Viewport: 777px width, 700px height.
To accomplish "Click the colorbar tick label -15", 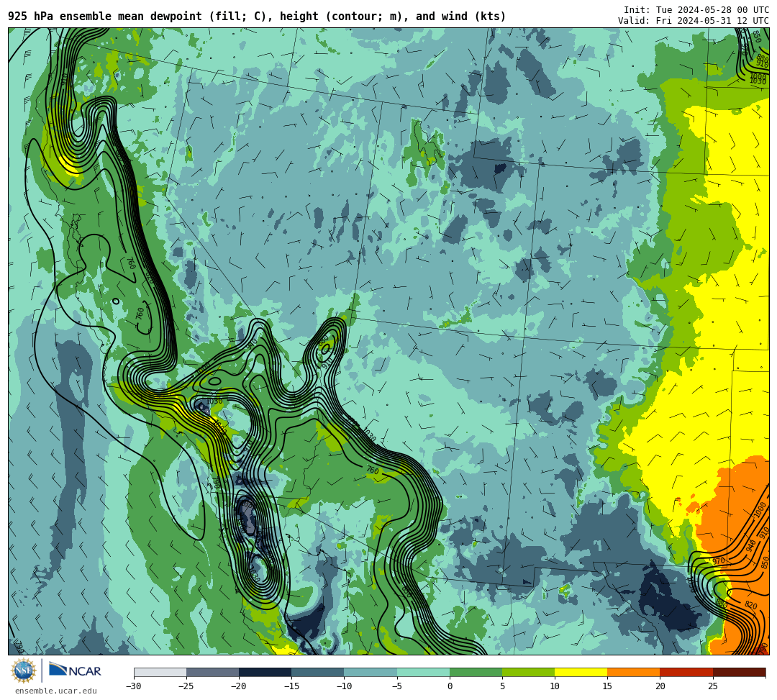I will (x=291, y=686).
